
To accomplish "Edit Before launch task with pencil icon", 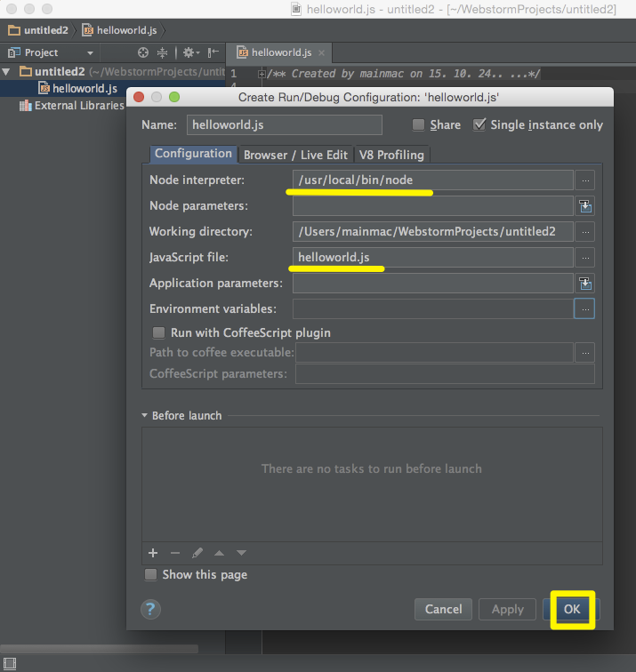I will [197, 553].
